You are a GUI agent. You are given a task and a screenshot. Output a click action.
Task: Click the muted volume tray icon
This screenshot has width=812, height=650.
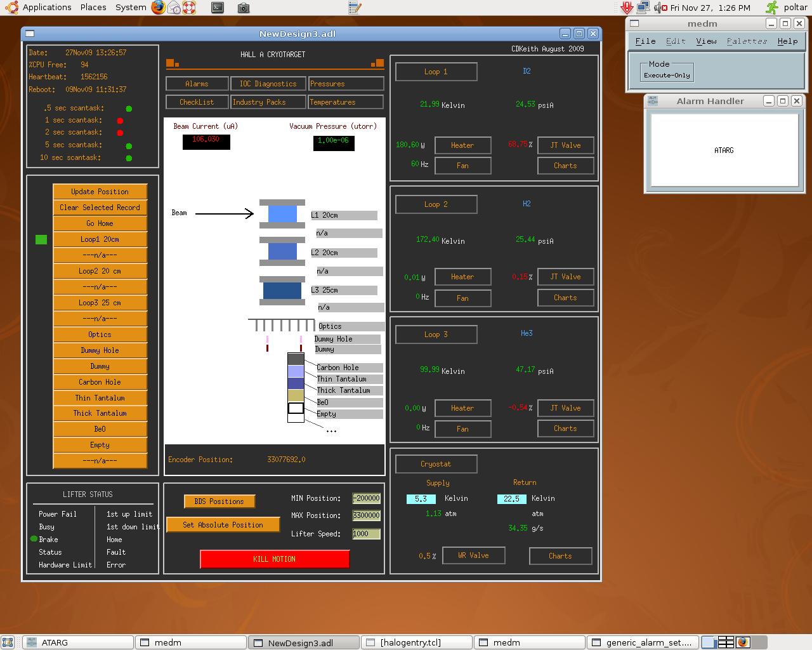coord(660,8)
